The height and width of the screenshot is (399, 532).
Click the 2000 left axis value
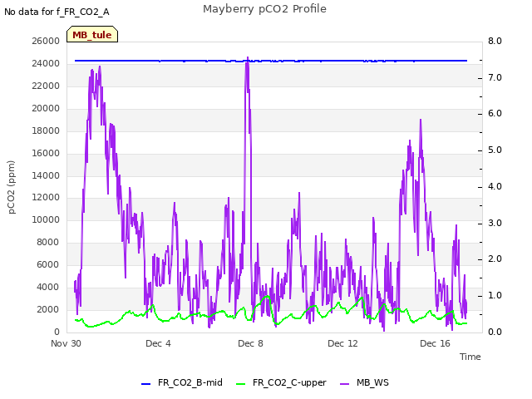click(48, 309)
